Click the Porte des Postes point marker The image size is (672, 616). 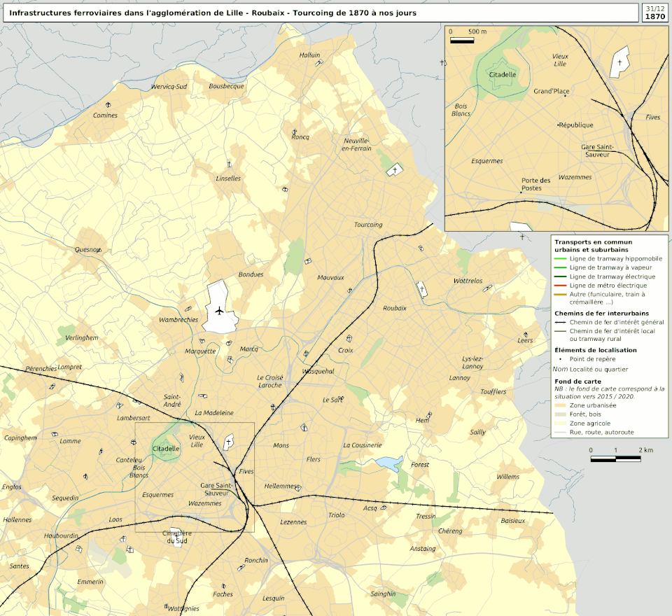tap(521, 192)
